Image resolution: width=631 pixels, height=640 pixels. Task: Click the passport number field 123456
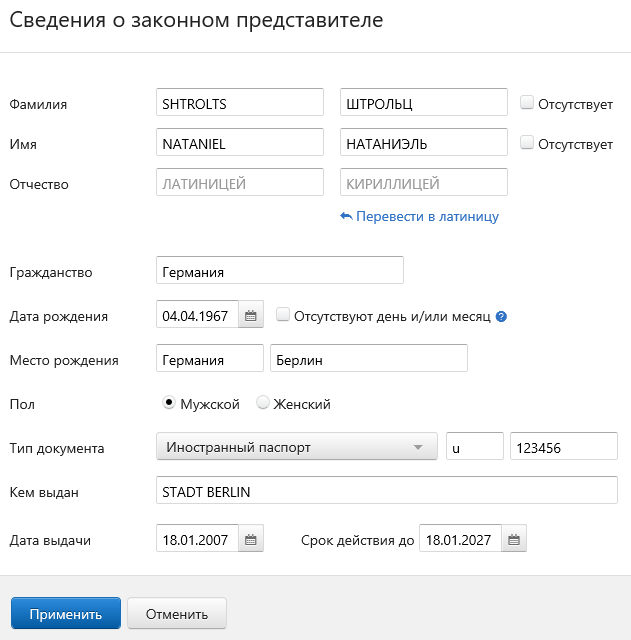(x=564, y=446)
